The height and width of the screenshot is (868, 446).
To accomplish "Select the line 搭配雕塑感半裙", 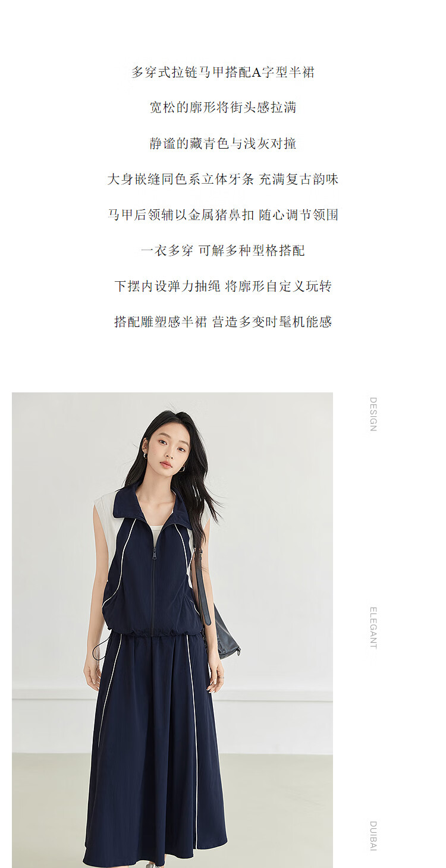I will (161, 322).
